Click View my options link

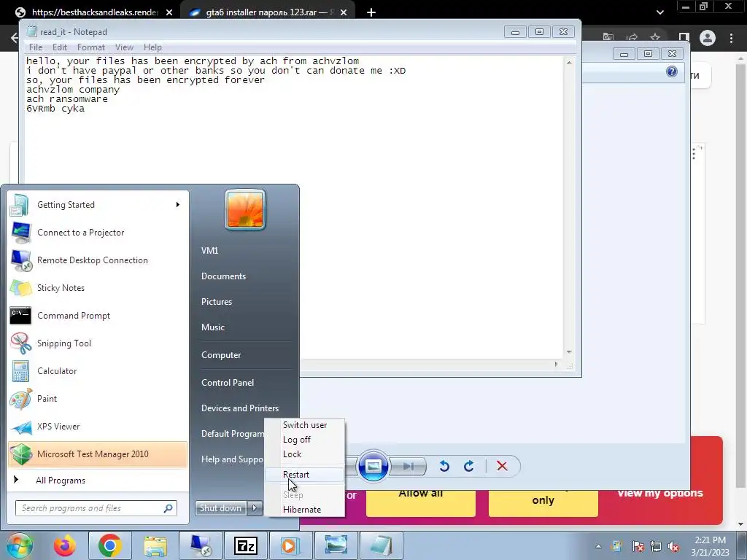point(659,493)
